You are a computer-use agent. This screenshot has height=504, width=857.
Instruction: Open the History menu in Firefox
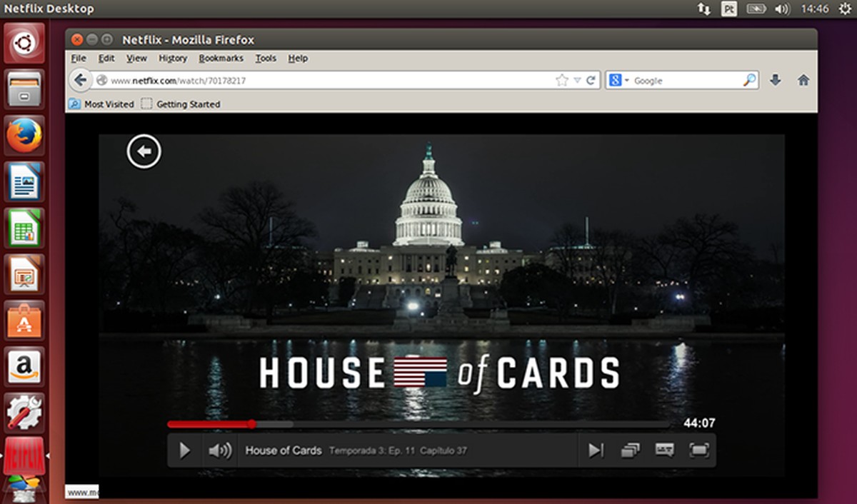[x=172, y=59]
